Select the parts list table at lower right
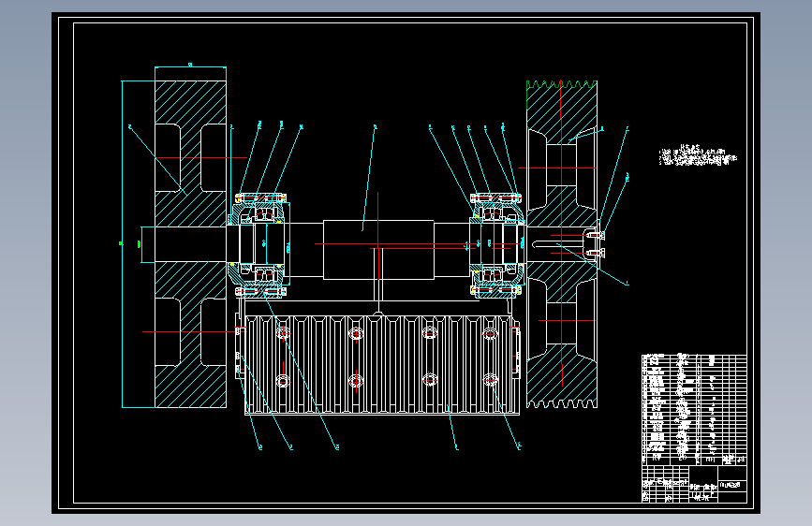 (x=694, y=409)
